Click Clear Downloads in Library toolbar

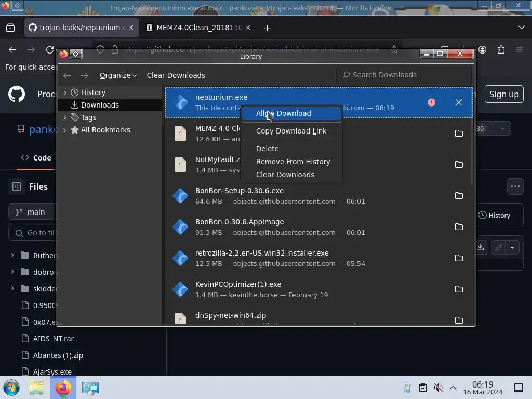pos(176,75)
